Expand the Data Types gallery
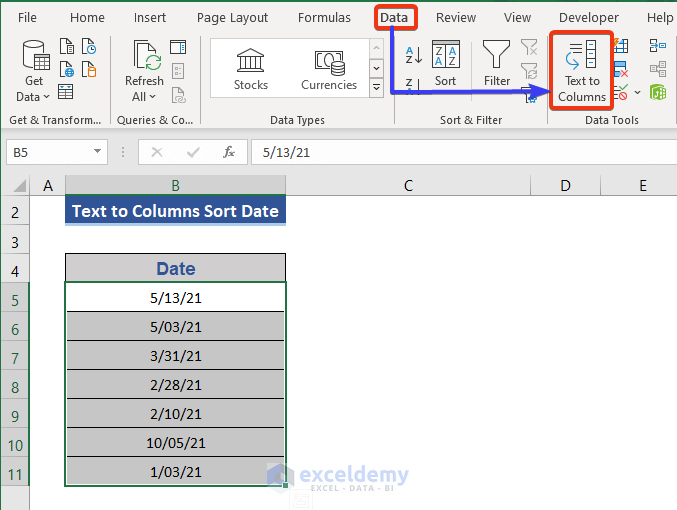 376,88
